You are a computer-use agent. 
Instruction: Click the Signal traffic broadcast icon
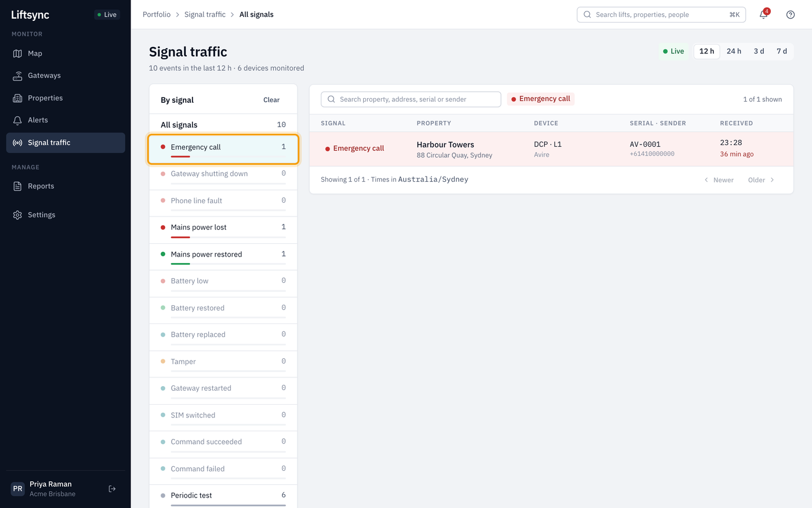tap(17, 143)
